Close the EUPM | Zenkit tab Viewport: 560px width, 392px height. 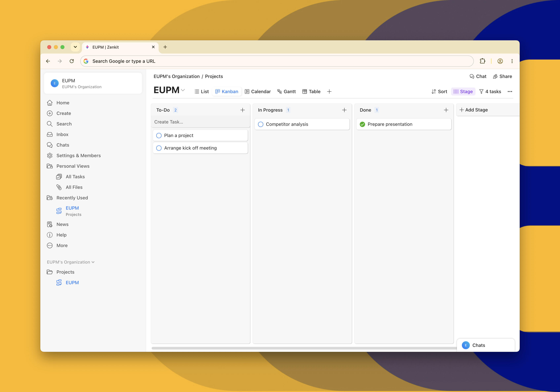coord(153,47)
